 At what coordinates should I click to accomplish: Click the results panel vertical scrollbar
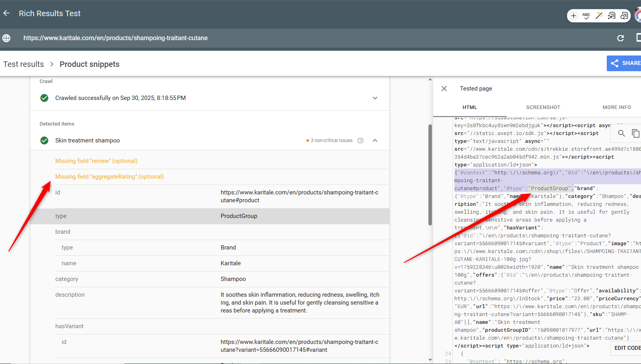pos(430,175)
